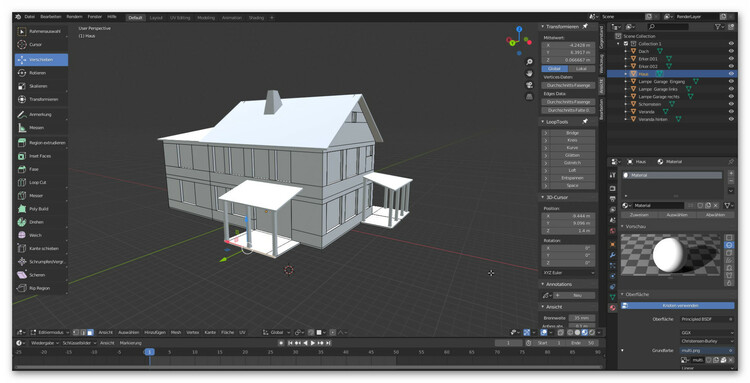750x383 pixels.
Task: Activate the Loop Cut tool
Action: tap(41, 183)
